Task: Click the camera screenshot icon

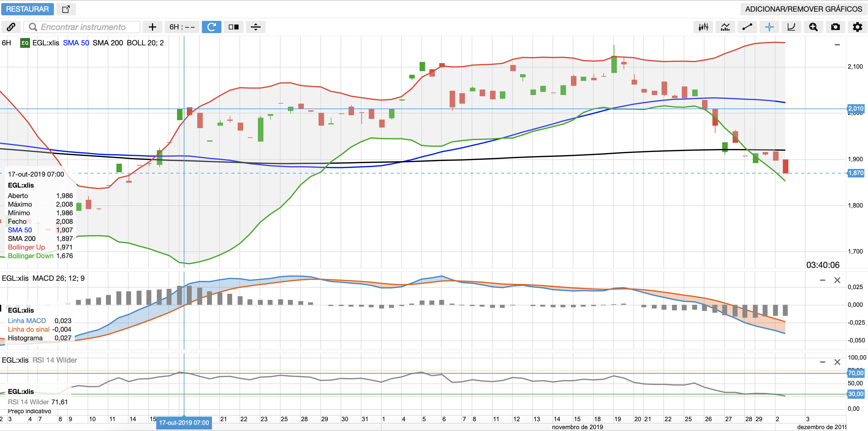Action: pyautogui.click(x=835, y=27)
